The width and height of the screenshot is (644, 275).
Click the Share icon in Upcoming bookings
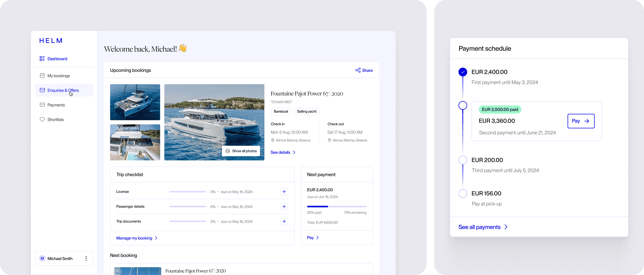(x=358, y=70)
